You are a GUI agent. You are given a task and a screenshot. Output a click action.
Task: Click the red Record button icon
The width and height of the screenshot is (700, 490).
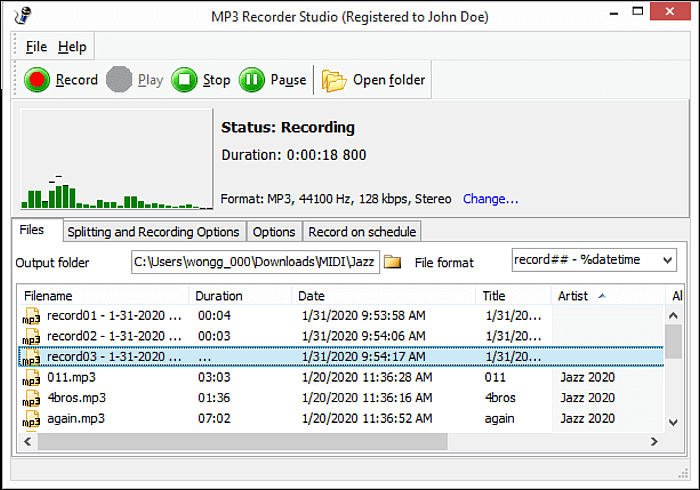pyautogui.click(x=38, y=80)
